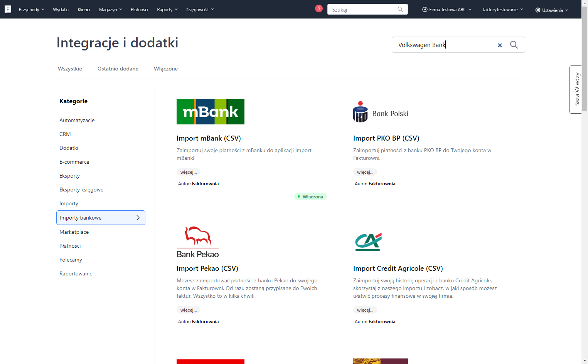Clear the Volkswagen Bank search with the X
The height and width of the screenshot is (364, 588).
[x=500, y=45]
